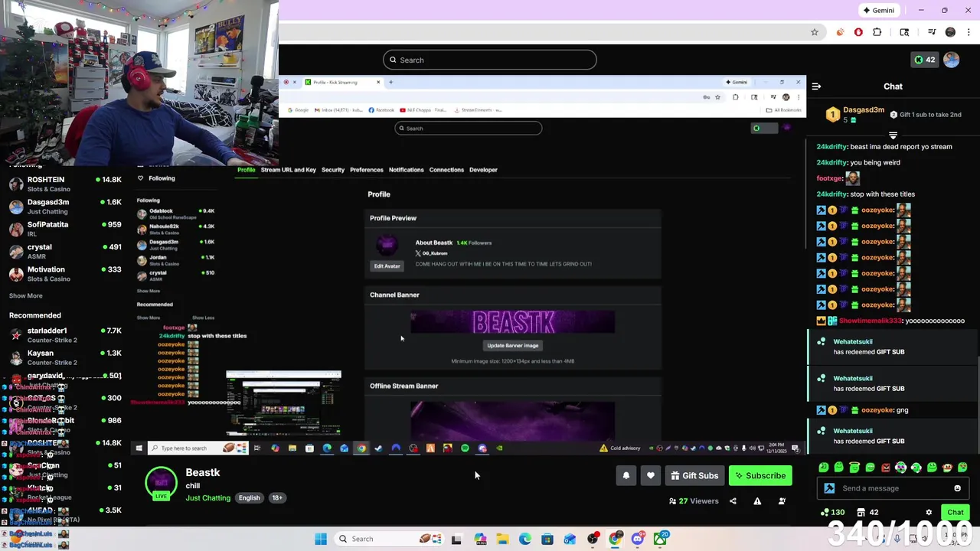Click the Kick search bar
The width and height of the screenshot is (980, 551).
490,60
